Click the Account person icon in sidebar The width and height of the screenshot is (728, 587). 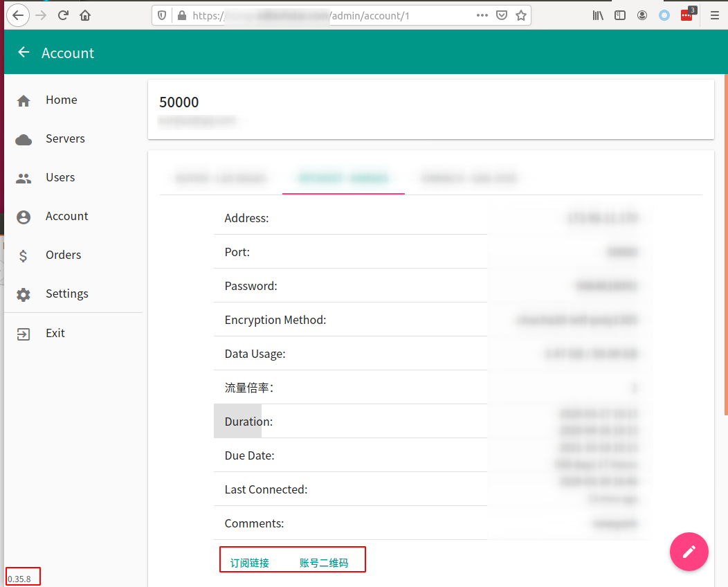point(23,216)
